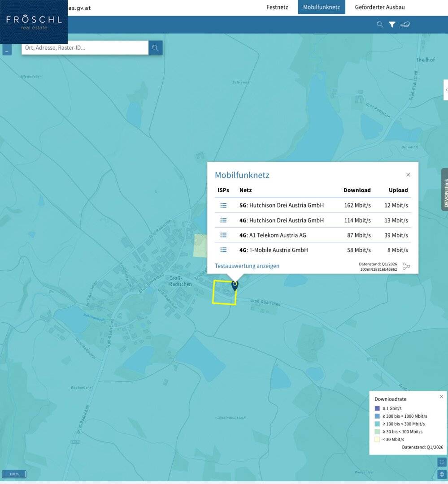
Task: Click the Netz column header
Action: point(245,190)
